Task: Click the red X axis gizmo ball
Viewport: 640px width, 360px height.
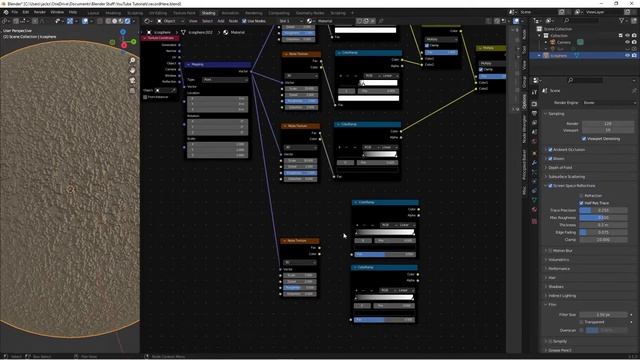Action: 124,45
